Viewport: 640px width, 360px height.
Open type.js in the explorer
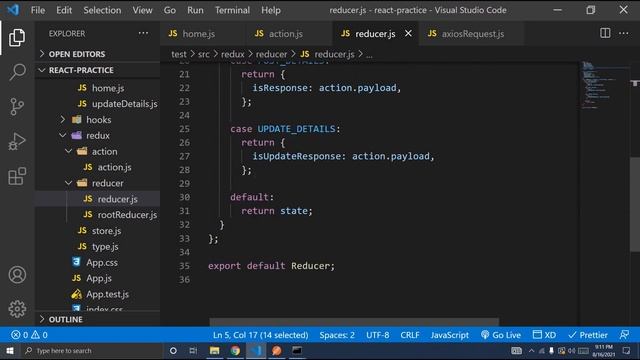[105, 247]
